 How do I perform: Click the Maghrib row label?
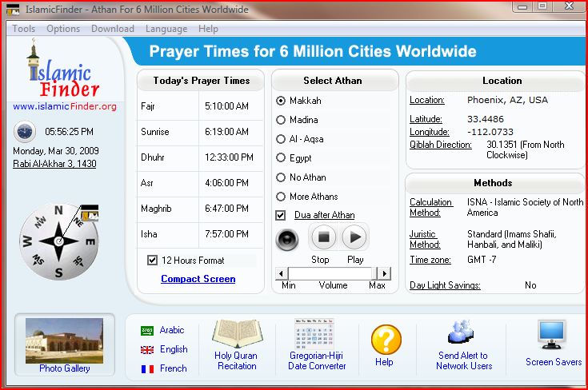(156, 209)
